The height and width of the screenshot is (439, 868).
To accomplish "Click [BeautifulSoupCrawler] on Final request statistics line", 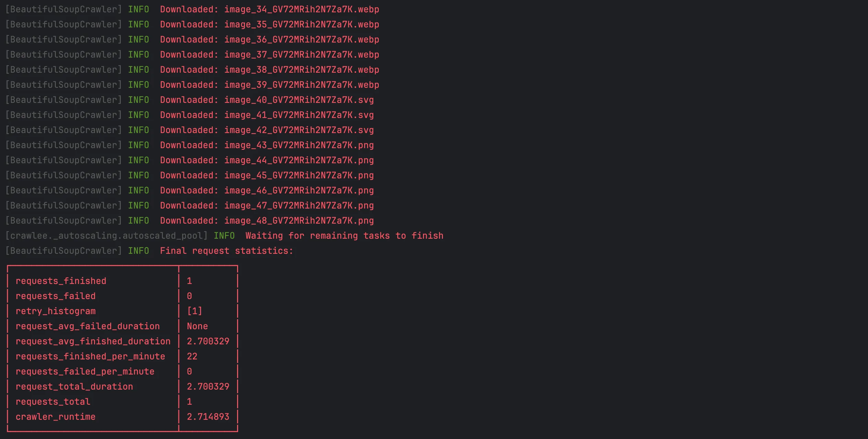I will coord(63,251).
